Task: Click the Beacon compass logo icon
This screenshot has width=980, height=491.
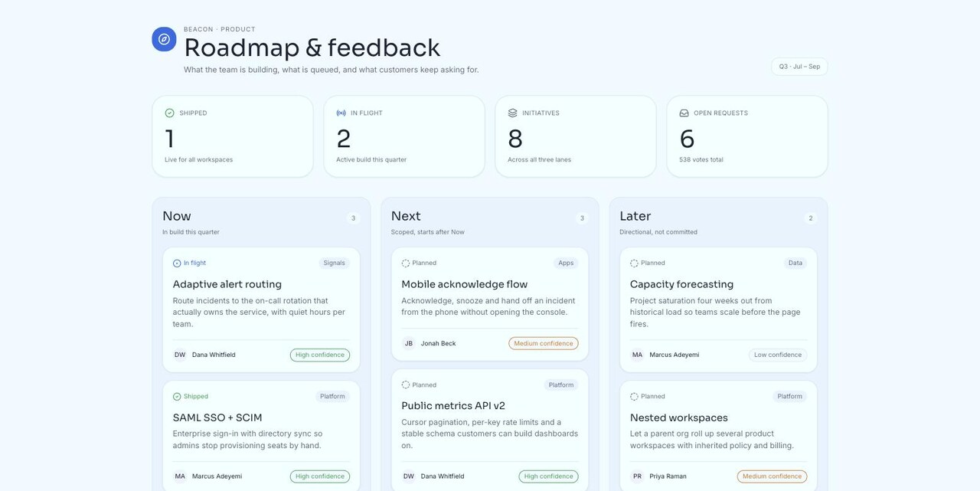Action: pos(164,39)
